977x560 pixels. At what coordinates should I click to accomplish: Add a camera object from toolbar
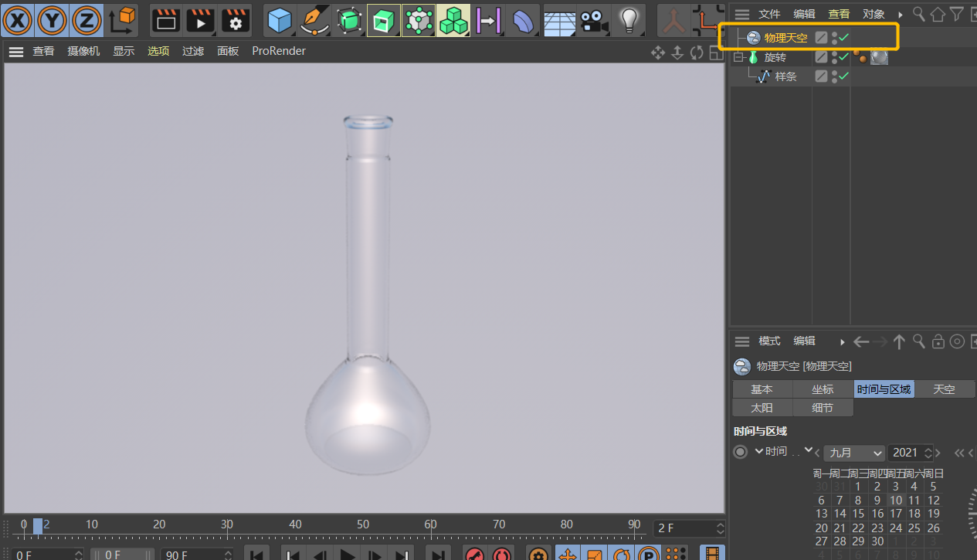(x=593, y=21)
